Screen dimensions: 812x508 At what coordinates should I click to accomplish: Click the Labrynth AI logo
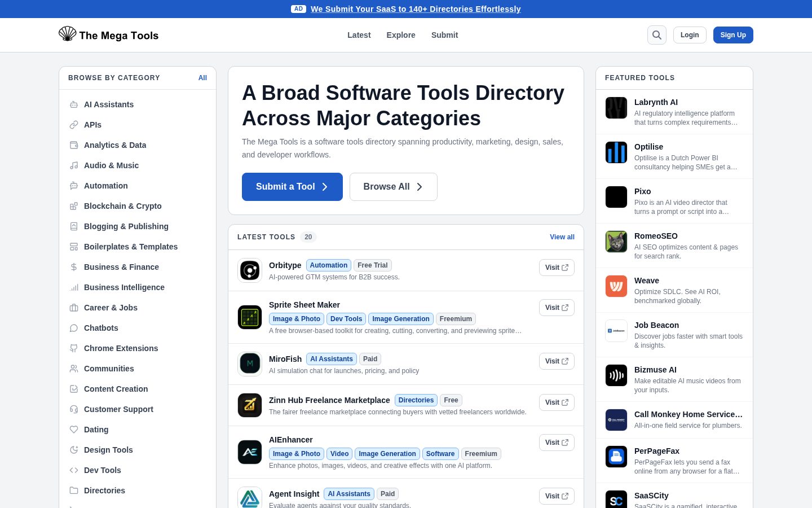pyautogui.click(x=616, y=108)
